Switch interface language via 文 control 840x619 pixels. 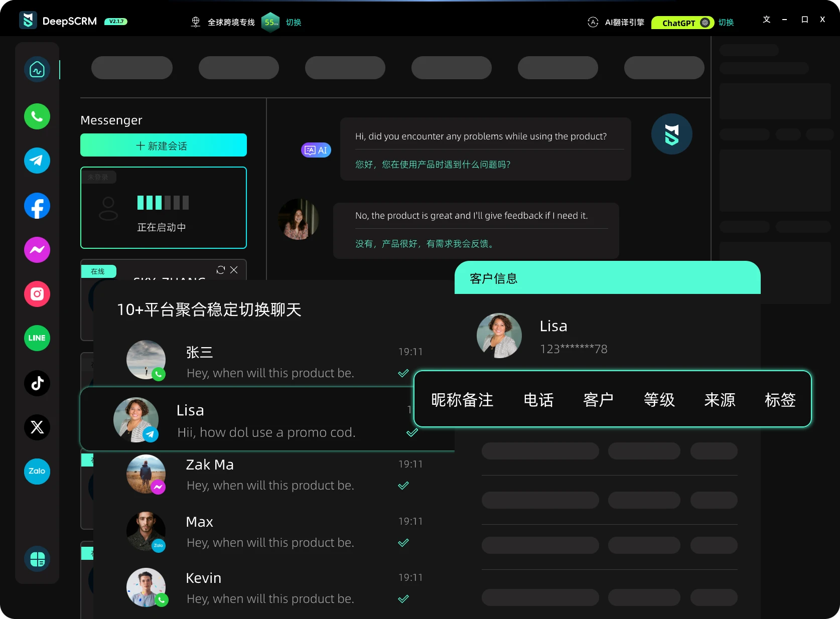[x=766, y=20]
